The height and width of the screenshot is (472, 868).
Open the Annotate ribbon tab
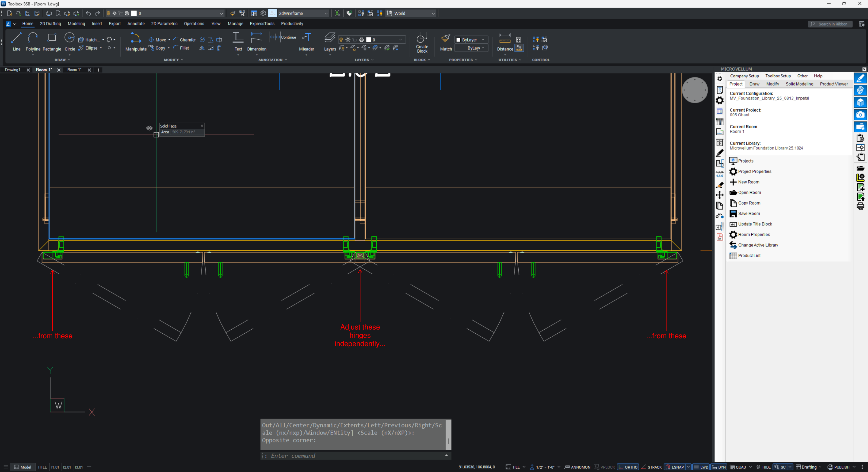click(x=136, y=24)
